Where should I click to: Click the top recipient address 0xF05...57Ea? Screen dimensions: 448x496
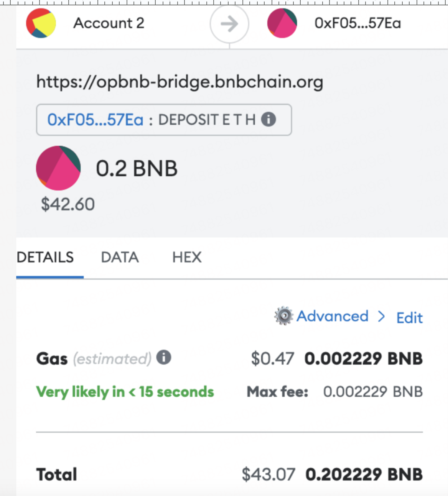(x=357, y=23)
